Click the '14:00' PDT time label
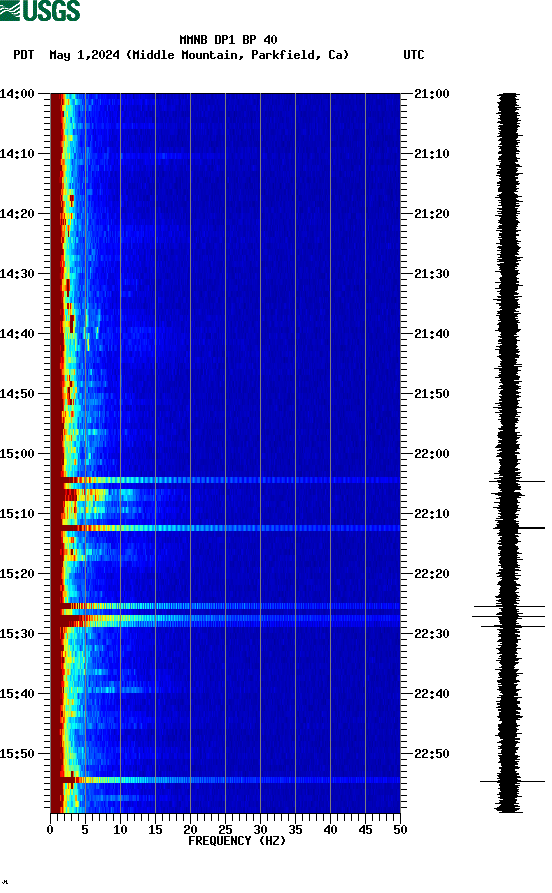The image size is (552, 893). tap(17, 93)
